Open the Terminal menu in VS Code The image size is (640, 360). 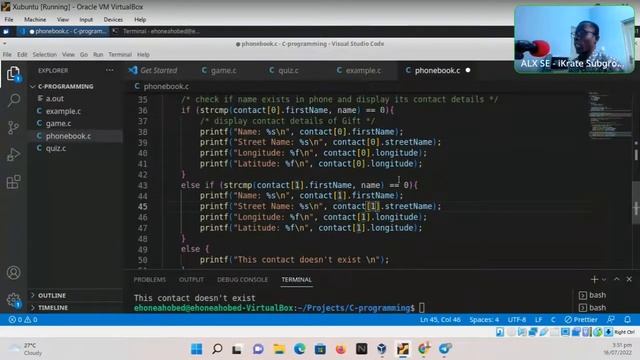pyautogui.click(x=120, y=54)
